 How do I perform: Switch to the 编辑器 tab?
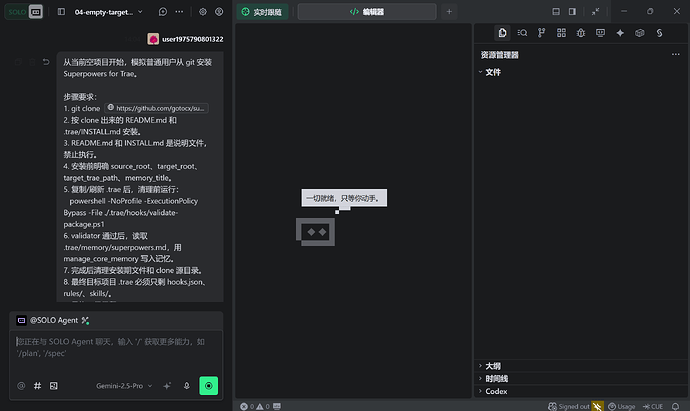click(367, 12)
